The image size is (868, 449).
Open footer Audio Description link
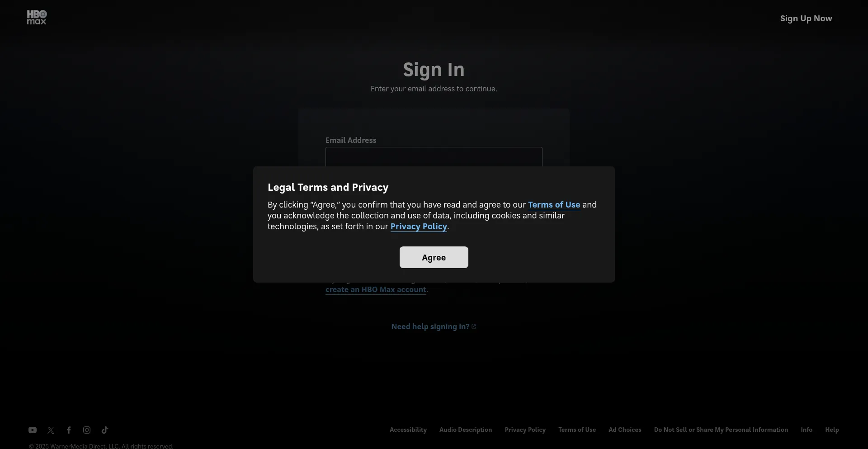point(466,430)
